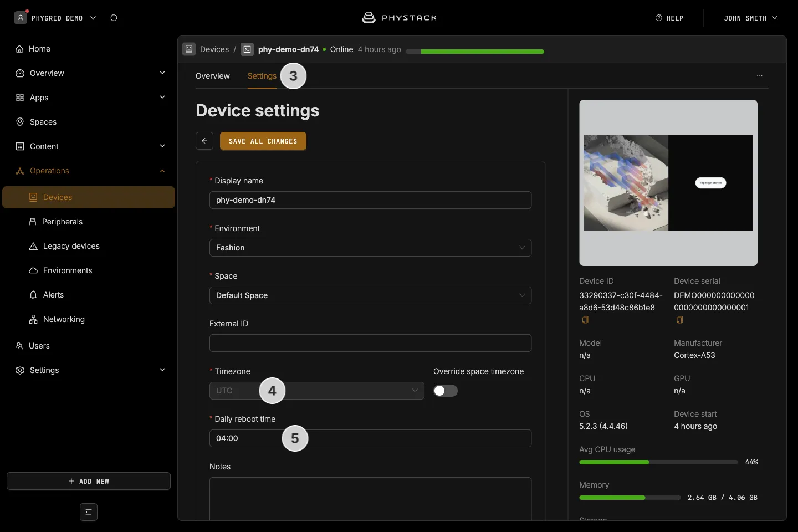Click the Devices breadcrumb icon
798x532 pixels.
click(x=189, y=49)
